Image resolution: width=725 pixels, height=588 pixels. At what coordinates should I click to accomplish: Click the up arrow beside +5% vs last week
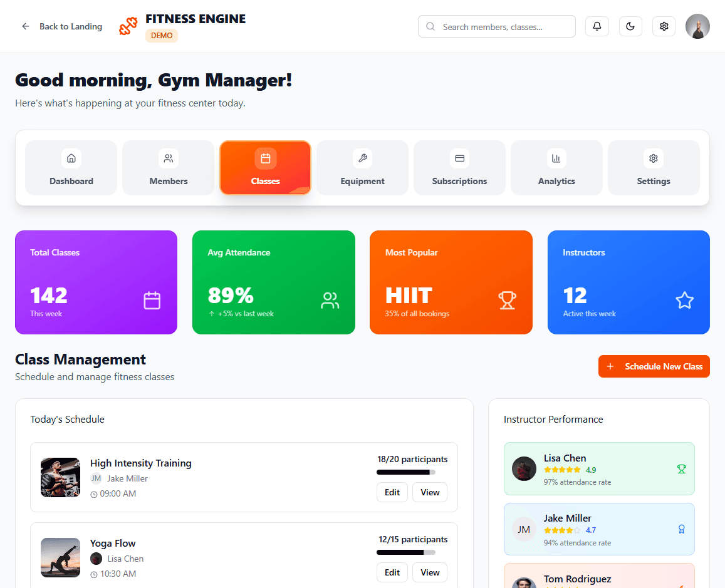coord(211,314)
